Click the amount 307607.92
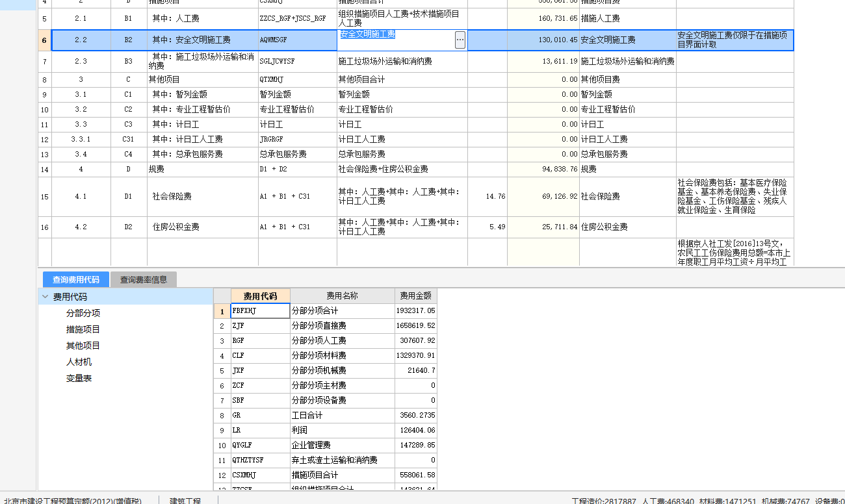The image size is (845, 504). coord(416,340)
